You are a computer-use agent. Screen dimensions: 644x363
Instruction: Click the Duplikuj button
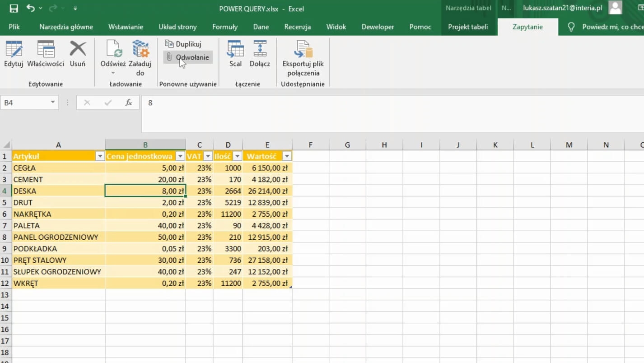[x=183, y=44]
